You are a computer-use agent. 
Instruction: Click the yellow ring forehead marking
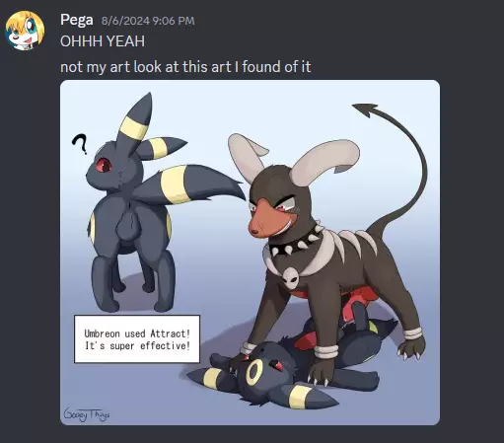[x=254, y=372]
